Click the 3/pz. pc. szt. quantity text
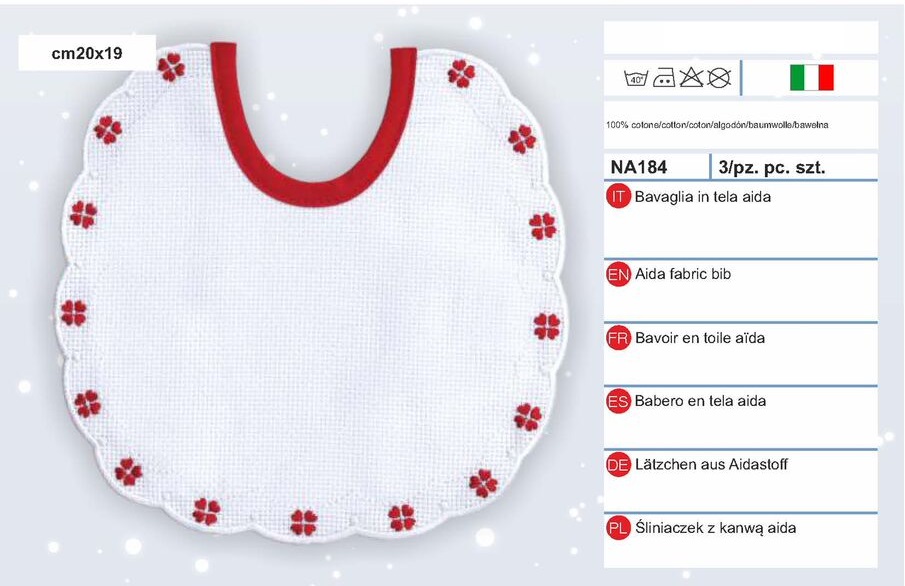This screenshot has height=586, width=905. pos(772,168)
